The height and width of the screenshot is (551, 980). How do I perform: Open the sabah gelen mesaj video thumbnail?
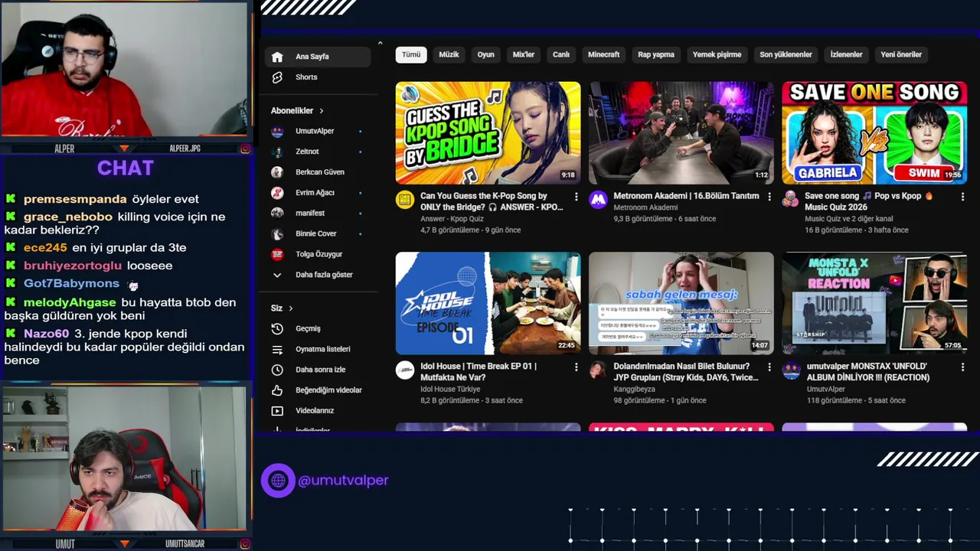(681, 304)
